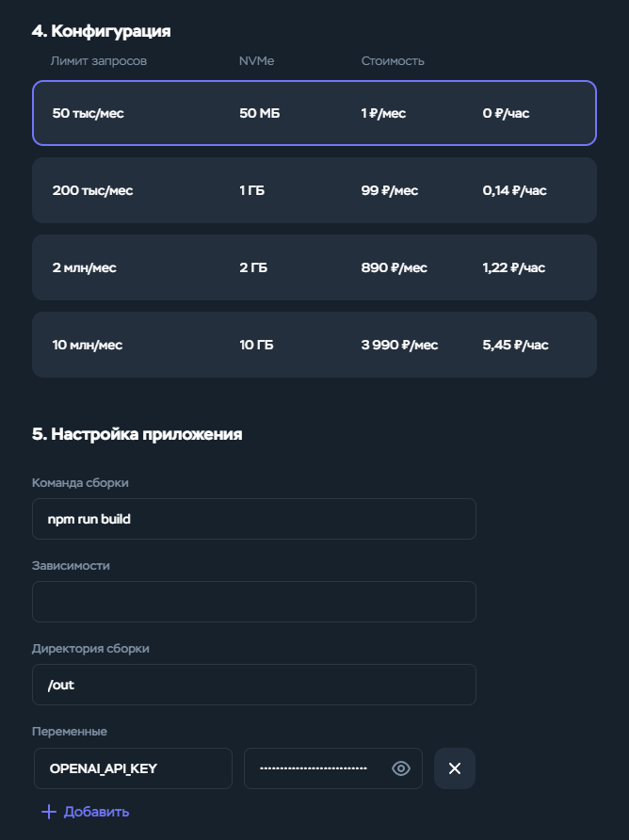Remove the OPENAI_API_KEY variable with X button
This screenshot has height=840, width=629.
click(455, 768)
